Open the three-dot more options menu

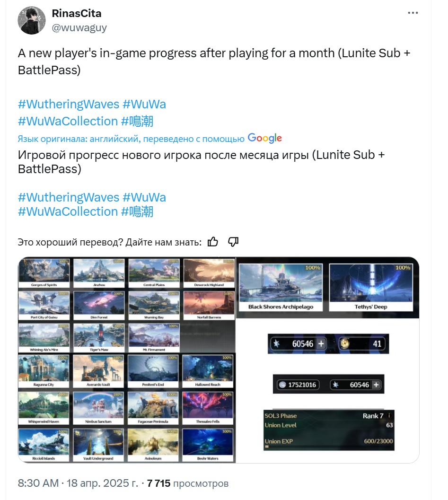(413, 13)
